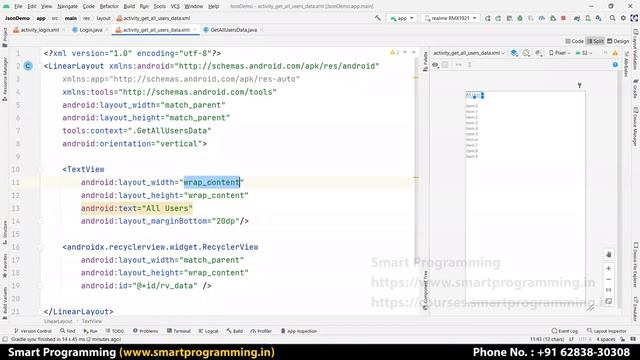
Task: Open the Build menu
Action: pos(129,7)
